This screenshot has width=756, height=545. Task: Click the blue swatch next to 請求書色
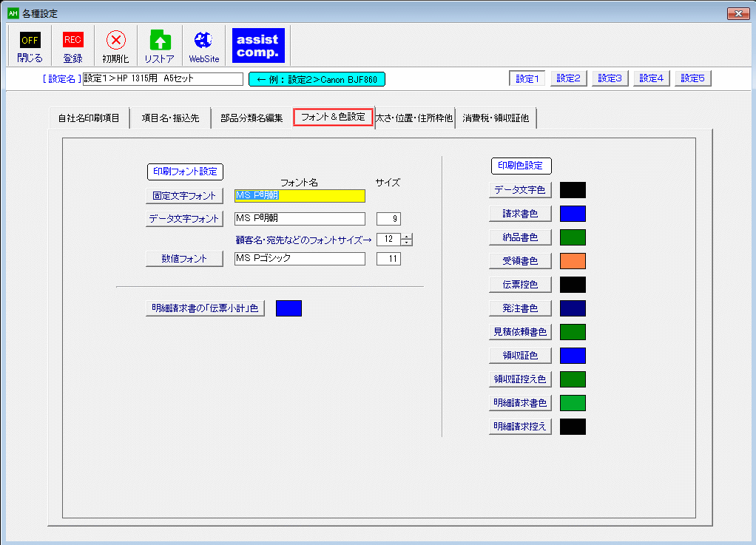click(x=576, y=213)
